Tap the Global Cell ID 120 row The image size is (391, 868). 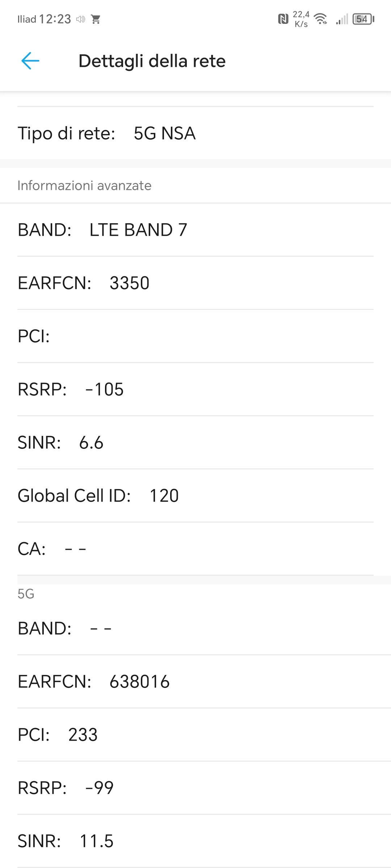coord(195,495)
